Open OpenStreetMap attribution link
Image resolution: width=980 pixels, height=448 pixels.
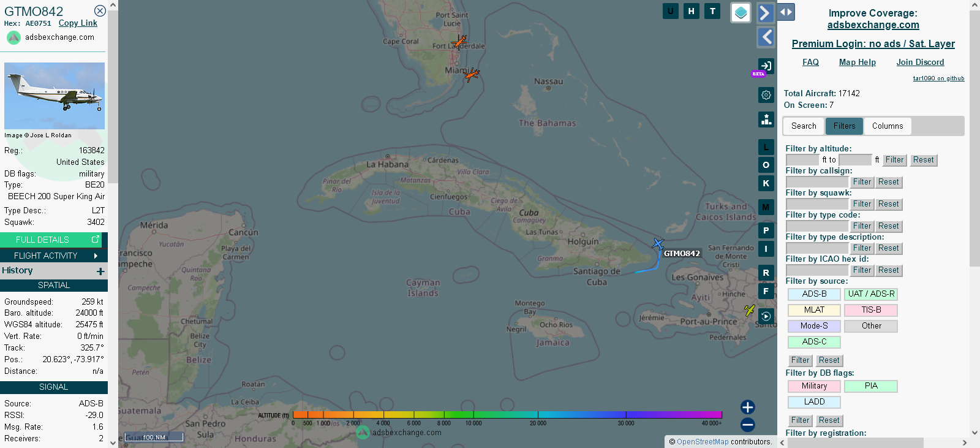(703, 442)
